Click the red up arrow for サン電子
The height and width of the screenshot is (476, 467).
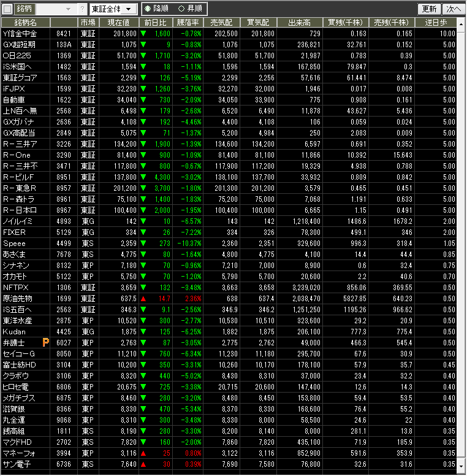[143, 463]
